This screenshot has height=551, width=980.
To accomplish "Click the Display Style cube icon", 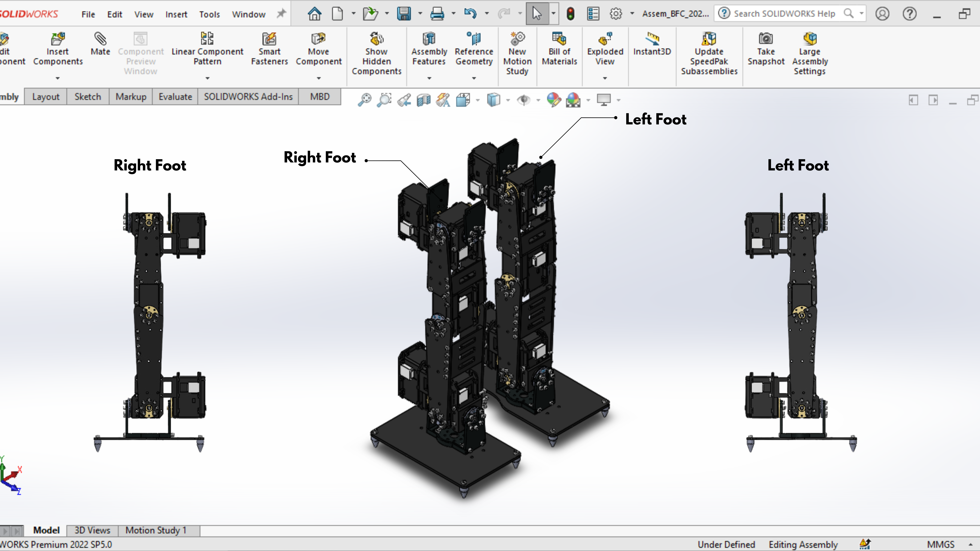I will point(493,100).
